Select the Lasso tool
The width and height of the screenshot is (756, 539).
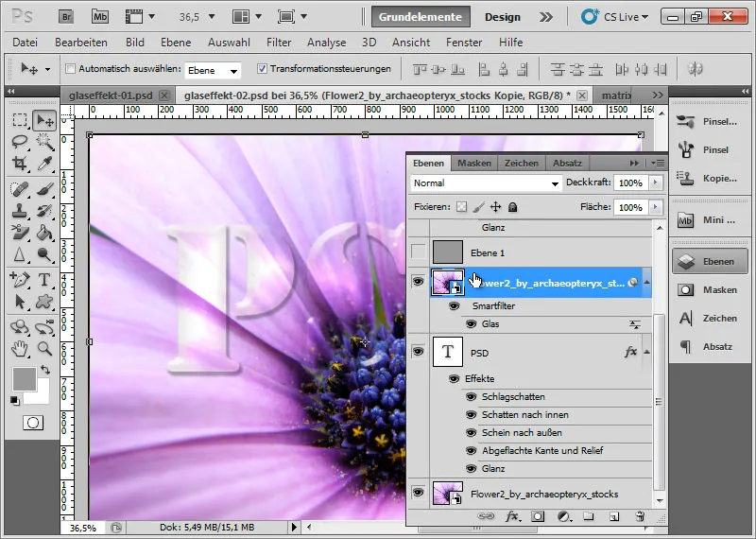tap(19, 142)
